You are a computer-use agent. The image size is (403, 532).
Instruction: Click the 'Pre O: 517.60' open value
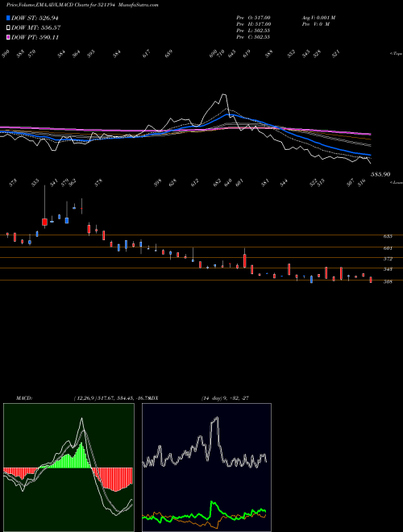253,18
